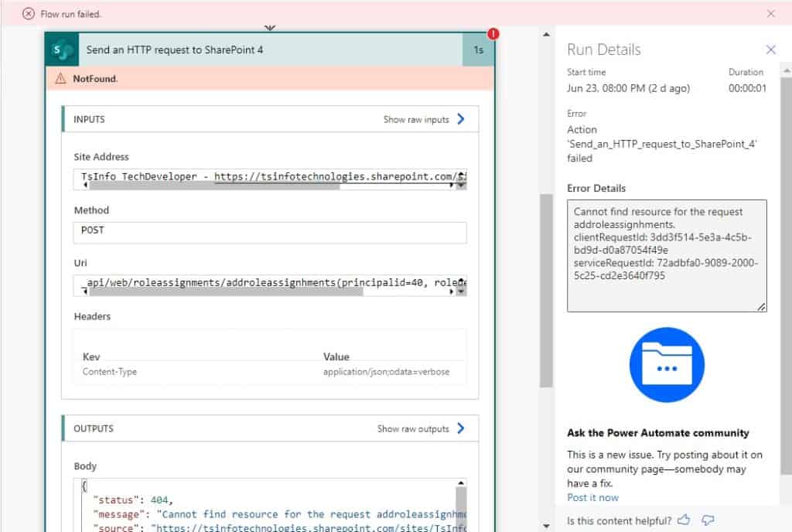Close the Run Details panel
This screenshot has width=792, height=532.
click(771, 49)
